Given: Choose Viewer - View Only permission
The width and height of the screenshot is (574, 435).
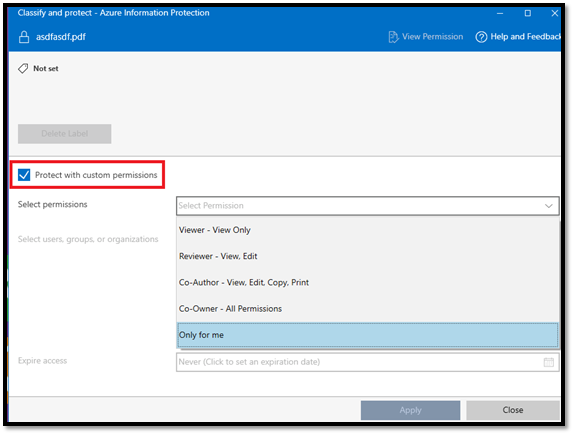Looking at the screenshot, I should coord(368,230).
